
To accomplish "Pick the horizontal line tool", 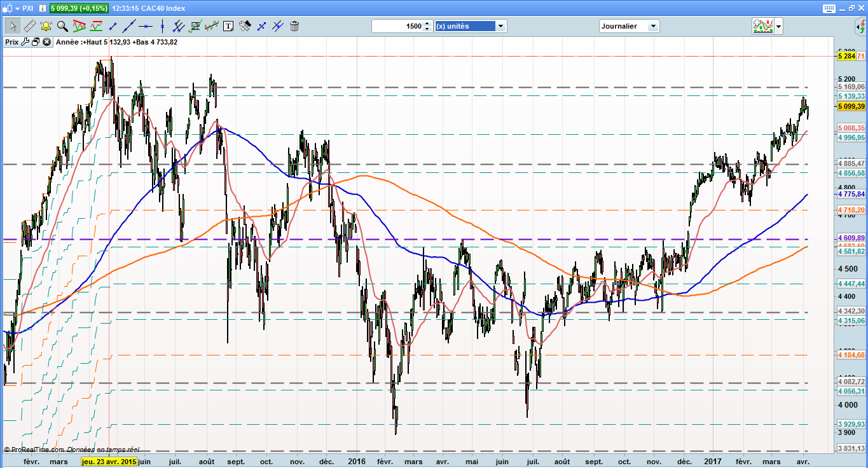I will tap(146, 26).
